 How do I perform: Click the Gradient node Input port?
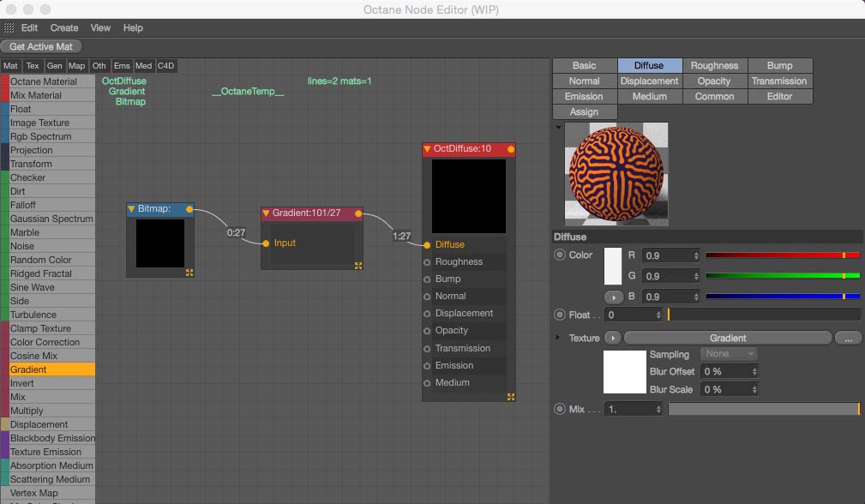click(266, 243)
